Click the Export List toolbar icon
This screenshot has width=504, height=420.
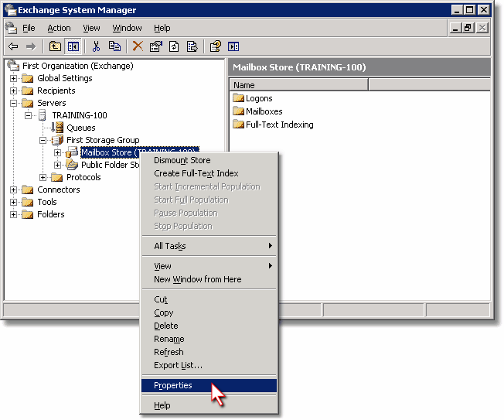pos(192,46)
